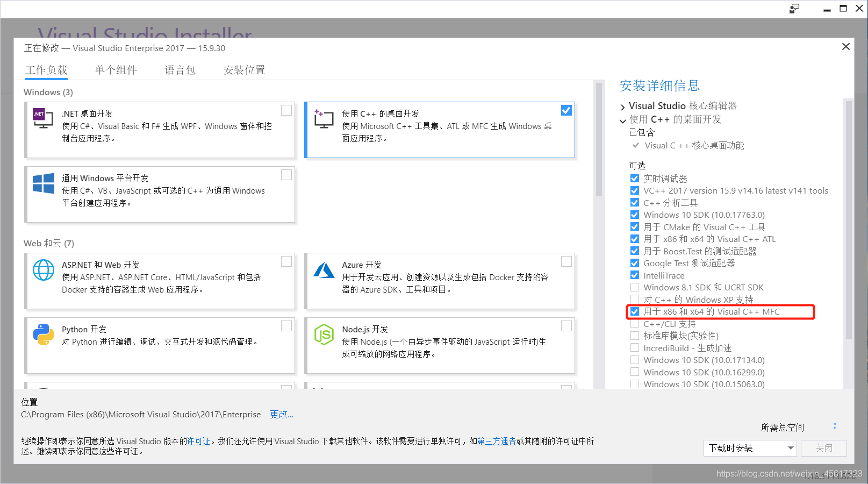Expand Visual Studio 核心编辑器 section

623,106
